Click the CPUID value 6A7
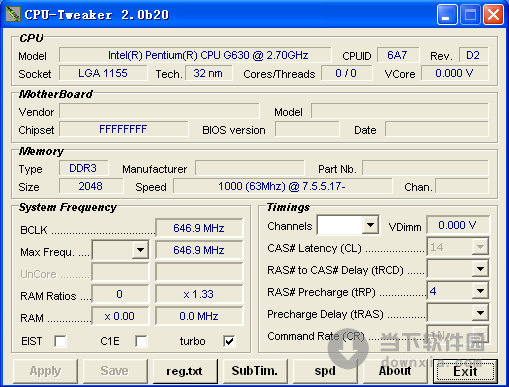The width and height of the screenshot is (509, 387). tap(398, 55)
